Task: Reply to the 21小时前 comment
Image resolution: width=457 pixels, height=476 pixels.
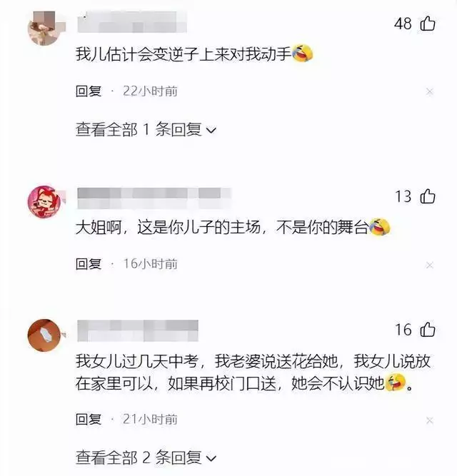Action: pyautogui.click(x=89, y=419)
